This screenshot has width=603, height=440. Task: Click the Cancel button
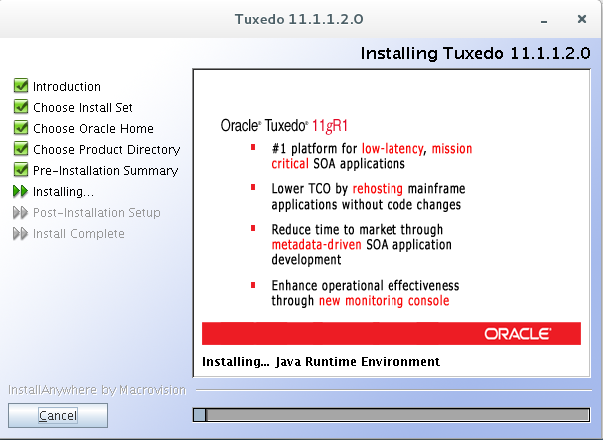click(58, 415)
